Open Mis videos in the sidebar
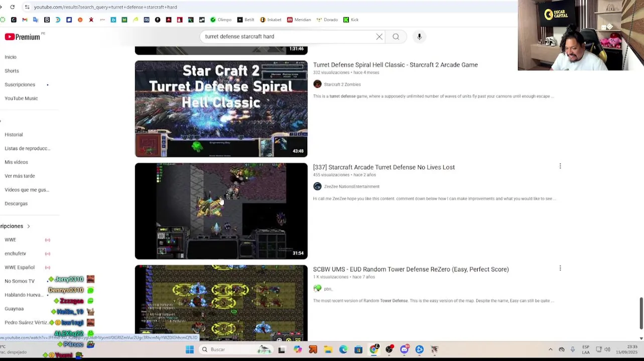Screen dimensions: 644x361 (x=17, y=162)
